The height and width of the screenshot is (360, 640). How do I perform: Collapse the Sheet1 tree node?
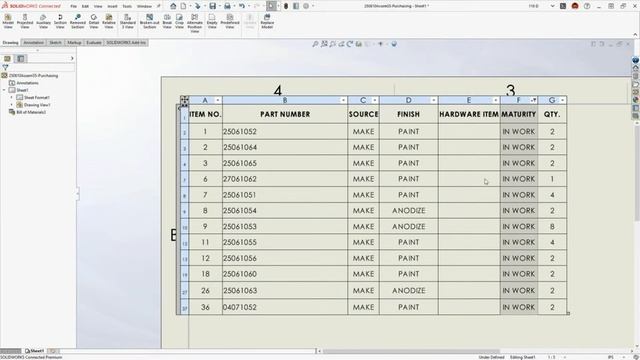(4, 90)
